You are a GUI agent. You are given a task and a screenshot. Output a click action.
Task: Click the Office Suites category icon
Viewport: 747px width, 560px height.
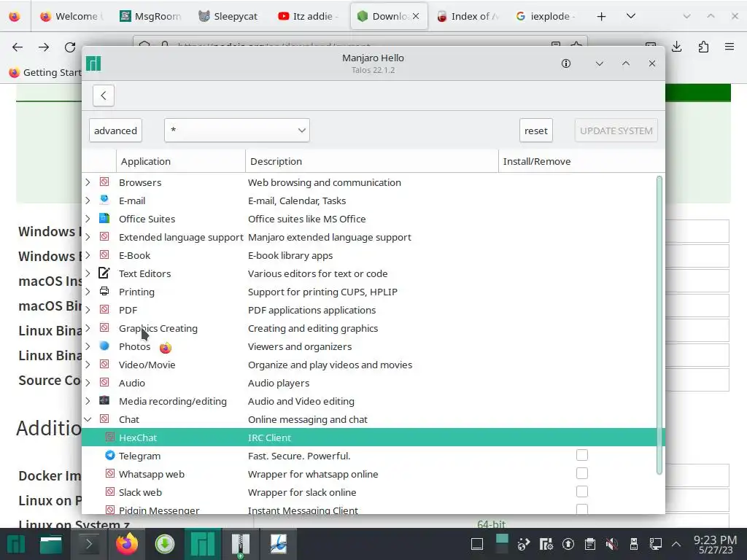(104, 218)
